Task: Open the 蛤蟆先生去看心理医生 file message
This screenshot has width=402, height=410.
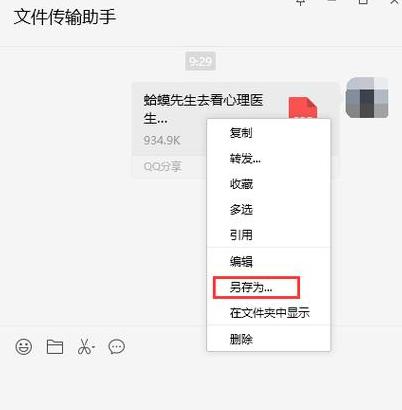Action: point(204,109)
